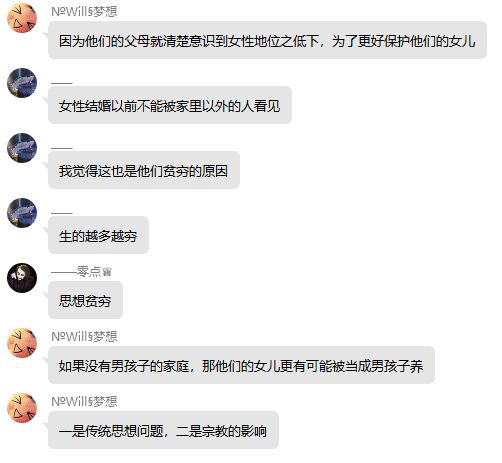This screenshot has height=463, width=502.
Task: Select N°Will§梦想 name above "一是传统思想问题"
Action: point(84,402)
